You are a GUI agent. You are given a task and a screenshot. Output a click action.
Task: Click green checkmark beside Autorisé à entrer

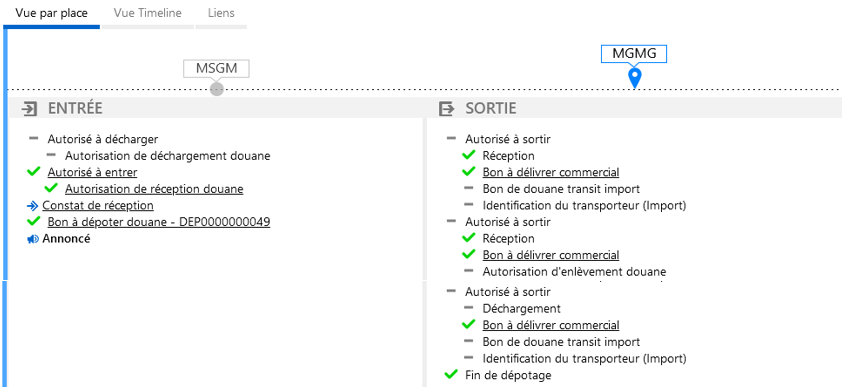33,172
